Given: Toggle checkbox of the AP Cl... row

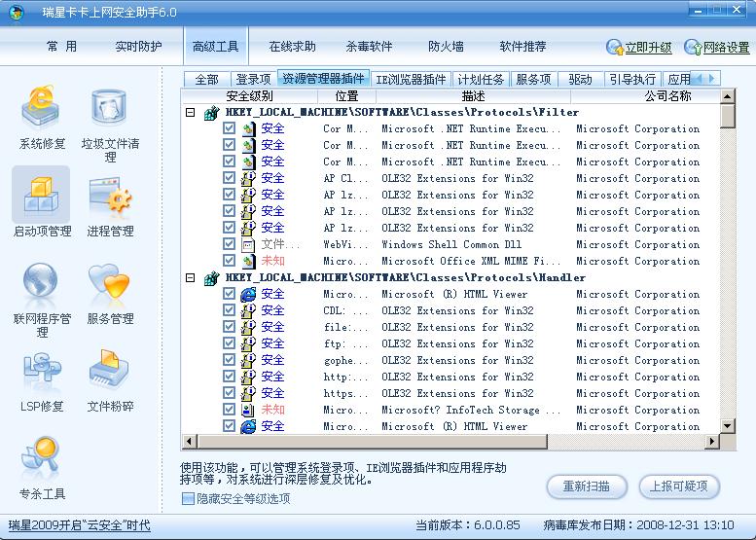Looking at the screenshot, I should (229, 178).
